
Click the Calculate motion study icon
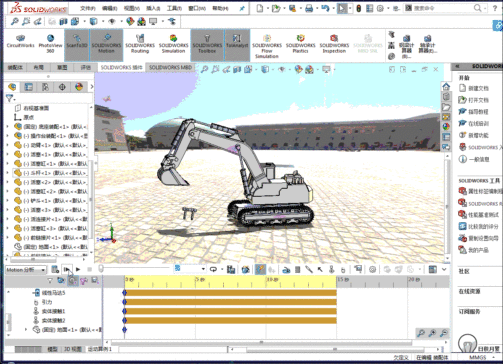coord(55,269)
